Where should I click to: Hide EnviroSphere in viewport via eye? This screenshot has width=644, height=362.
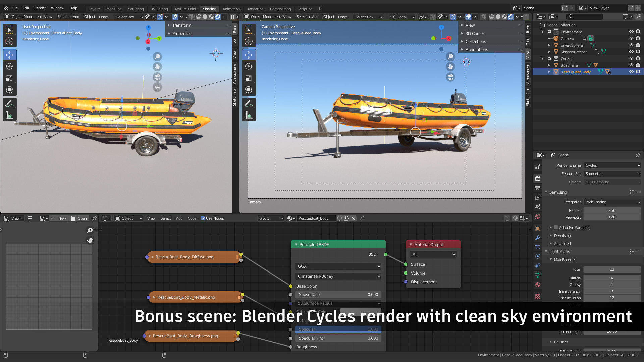point(631,45)
